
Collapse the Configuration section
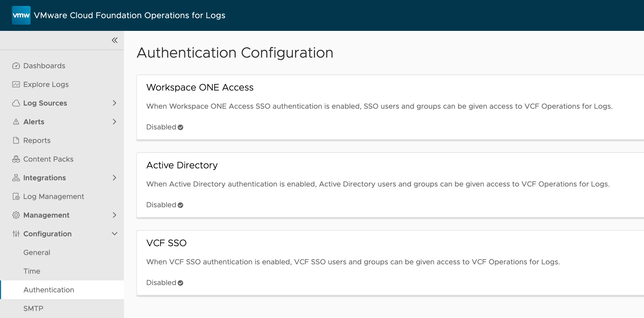pyautogui.click(x=115, y=233)
